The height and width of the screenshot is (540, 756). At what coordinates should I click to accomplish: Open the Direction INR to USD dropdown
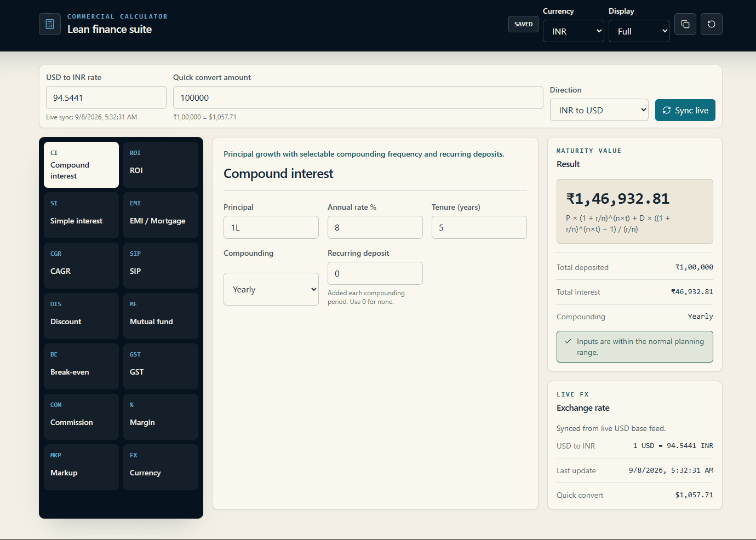click(599, 110)
